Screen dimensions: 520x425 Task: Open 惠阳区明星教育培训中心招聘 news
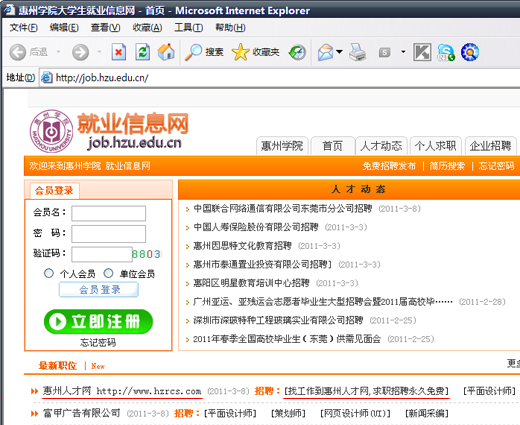tap(251, 283)
